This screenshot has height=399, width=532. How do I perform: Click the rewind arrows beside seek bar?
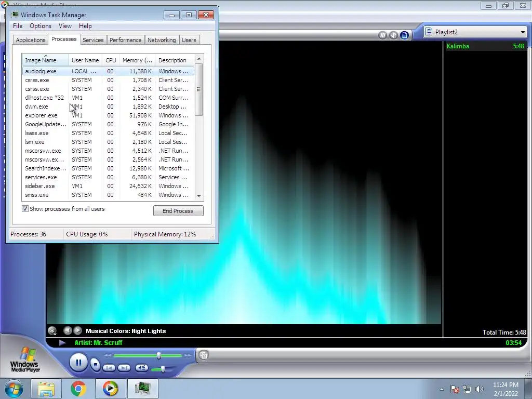coord(108,355)
